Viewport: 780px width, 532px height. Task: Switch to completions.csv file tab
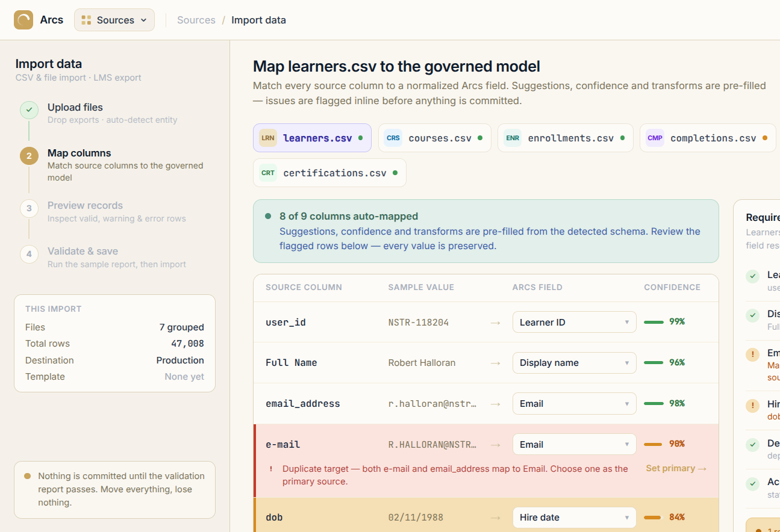[708, 138]
